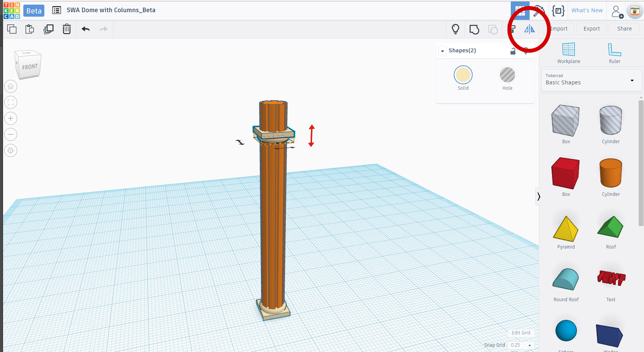Click the Home view button

[11, 87]
